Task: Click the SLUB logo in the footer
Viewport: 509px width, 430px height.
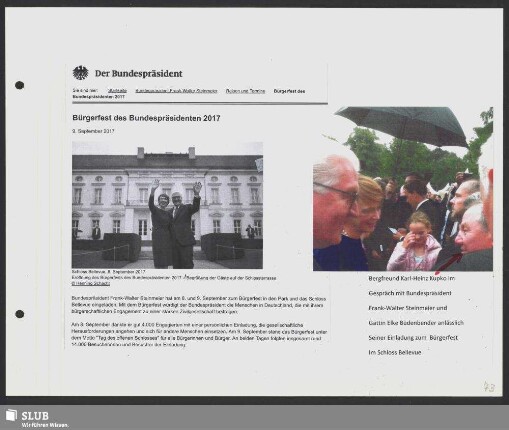Action: click(x=27, y=416)
